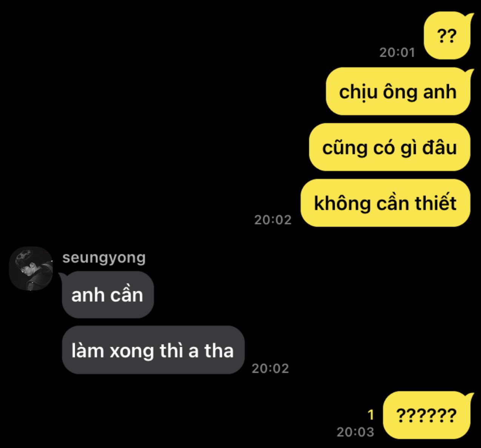Image resolution: width=481 pixels, height=448 pixels.
Task: Select the 'làm xong thì a tha' message
Action: pos(153,350)
